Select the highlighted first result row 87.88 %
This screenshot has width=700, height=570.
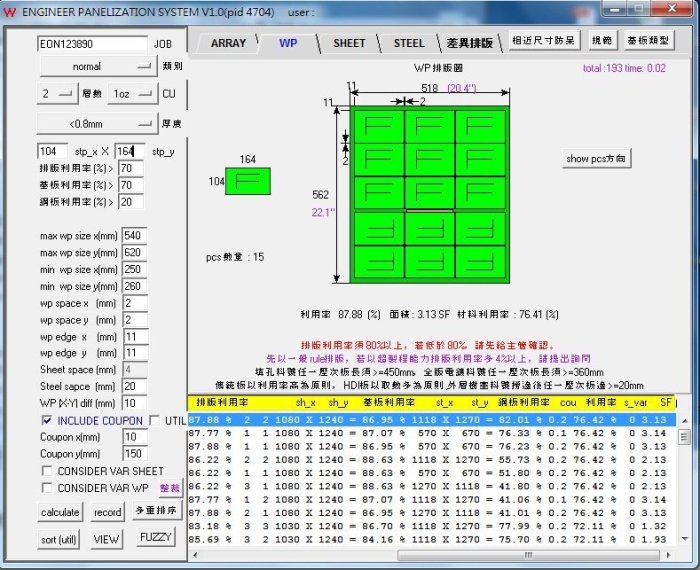click(x=430, y=419)
